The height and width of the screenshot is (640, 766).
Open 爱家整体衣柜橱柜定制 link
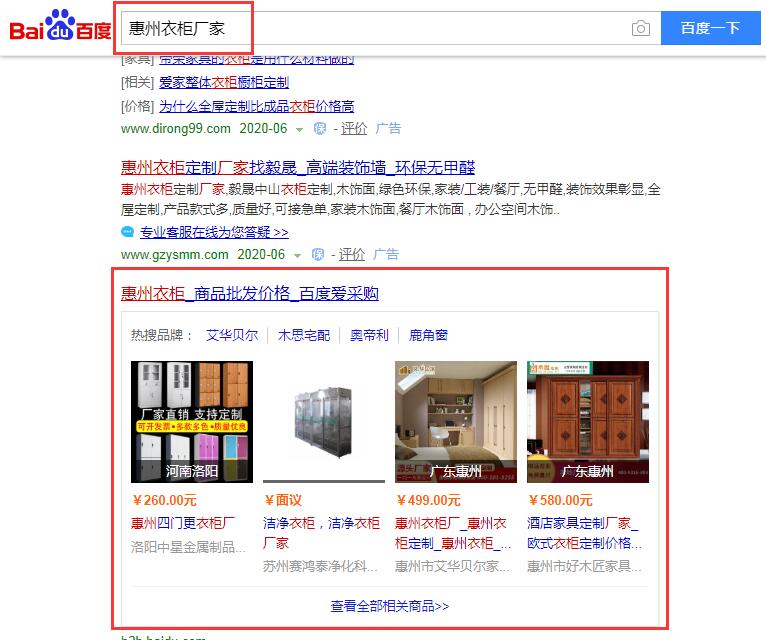[224, 82]
